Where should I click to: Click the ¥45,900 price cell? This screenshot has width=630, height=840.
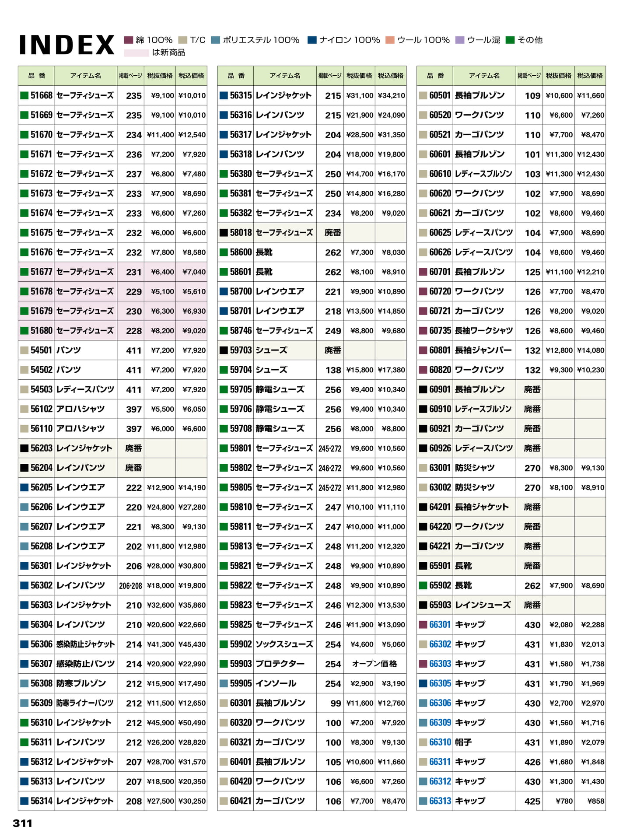(161, 723)
